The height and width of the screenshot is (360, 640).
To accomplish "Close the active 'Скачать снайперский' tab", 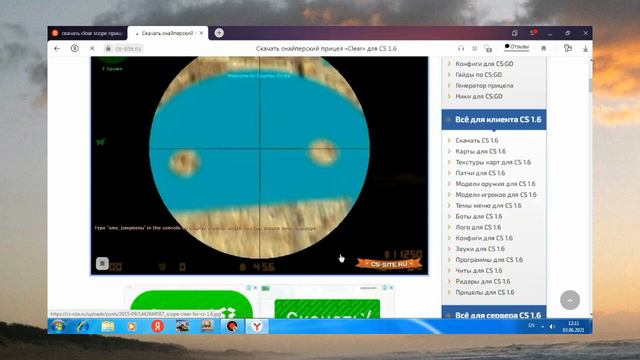I will pos(201,33).
